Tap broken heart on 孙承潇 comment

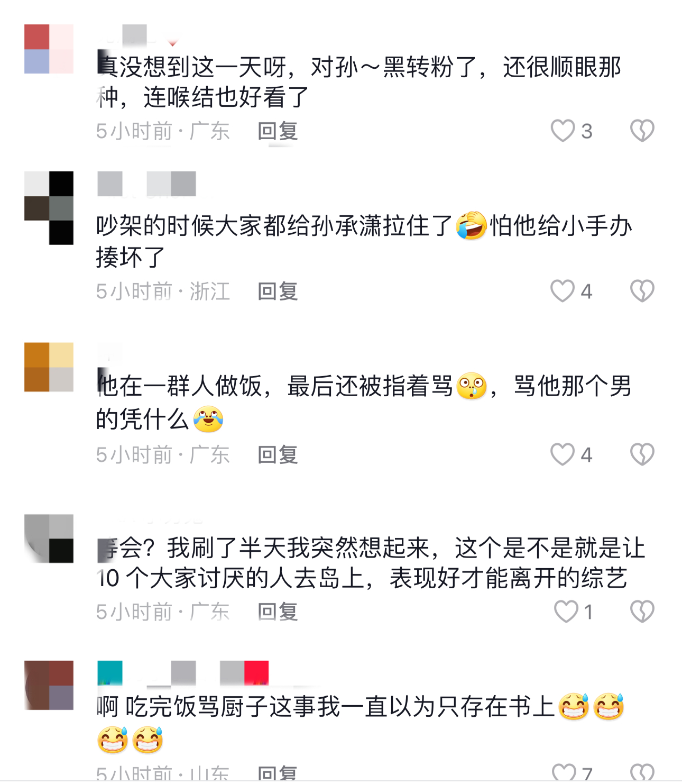[642, 291]
